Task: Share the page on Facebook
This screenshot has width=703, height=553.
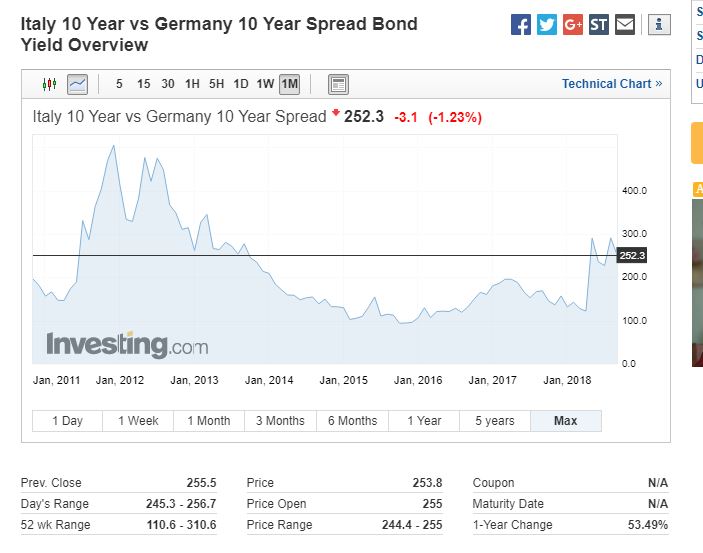Action: (x=521, y=25)
